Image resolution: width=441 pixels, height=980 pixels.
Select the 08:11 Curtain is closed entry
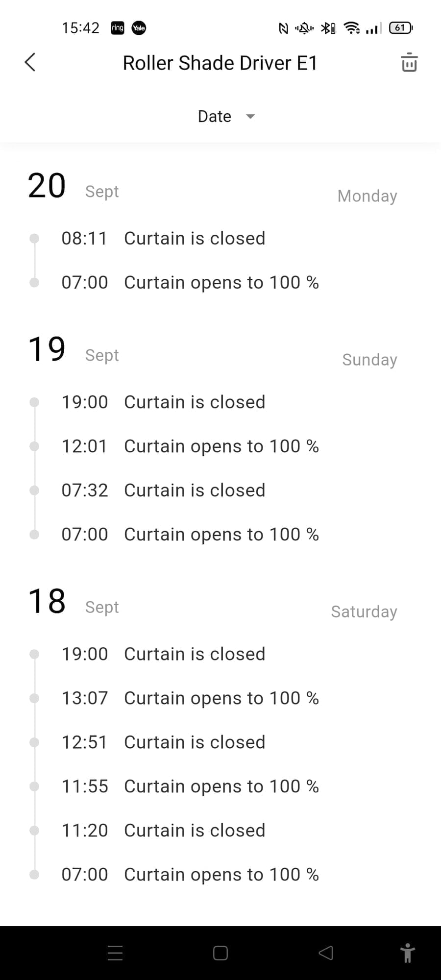click(163, 239)
